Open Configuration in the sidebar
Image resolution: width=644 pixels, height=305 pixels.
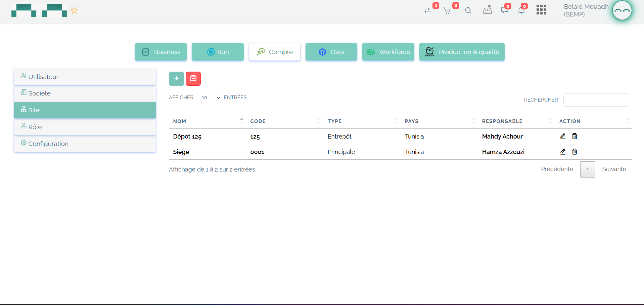point(85,144)
